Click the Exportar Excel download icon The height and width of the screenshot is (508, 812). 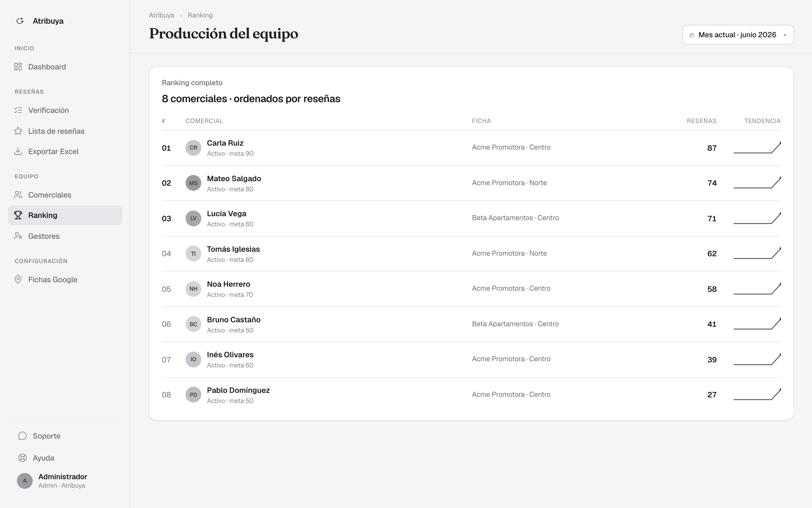click(18, 152)
